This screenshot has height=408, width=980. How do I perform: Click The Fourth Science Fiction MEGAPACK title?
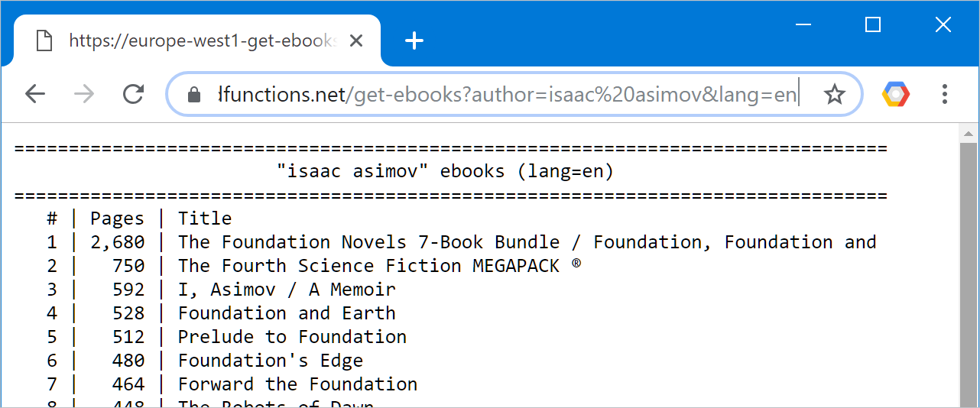380,266
